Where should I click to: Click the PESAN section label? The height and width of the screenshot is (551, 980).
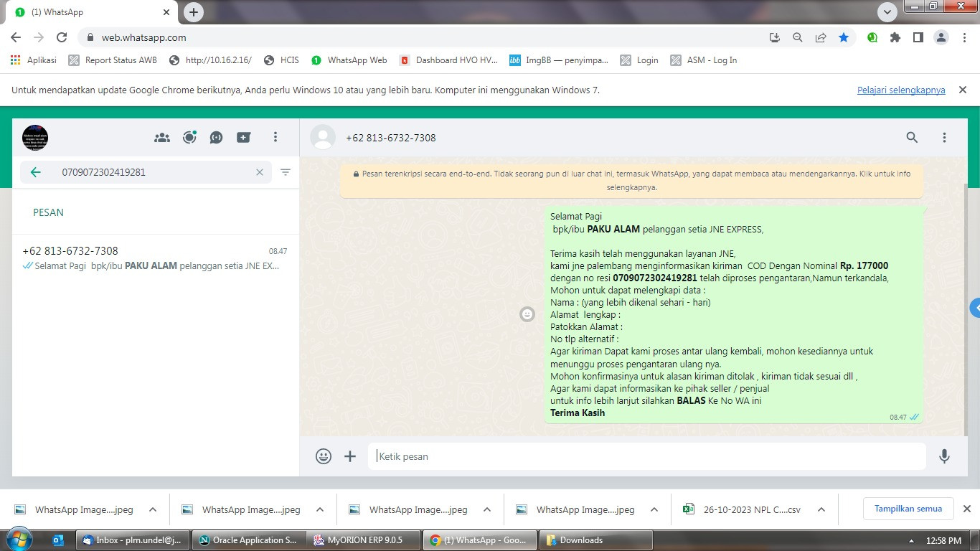[48, 212]
